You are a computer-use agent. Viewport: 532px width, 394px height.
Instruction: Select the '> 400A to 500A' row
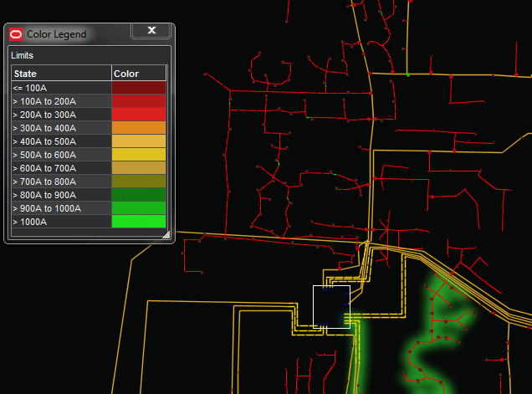(x=89, y=141)
